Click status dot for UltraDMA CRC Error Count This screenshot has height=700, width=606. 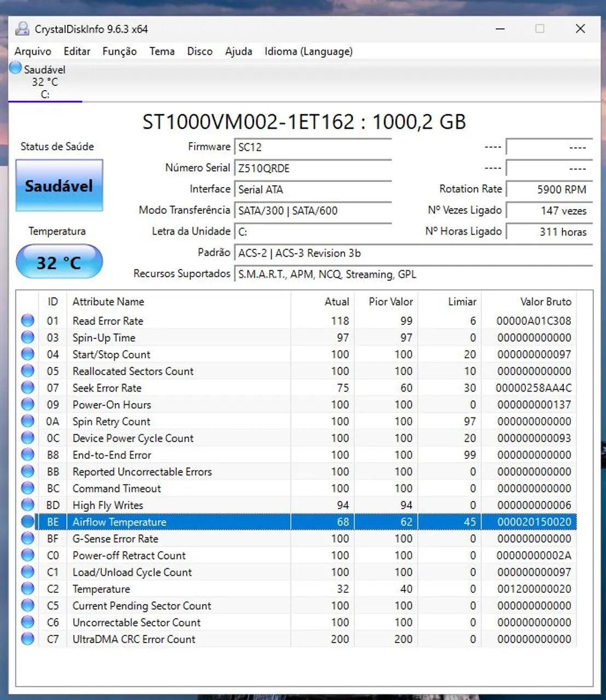(27, 639)
